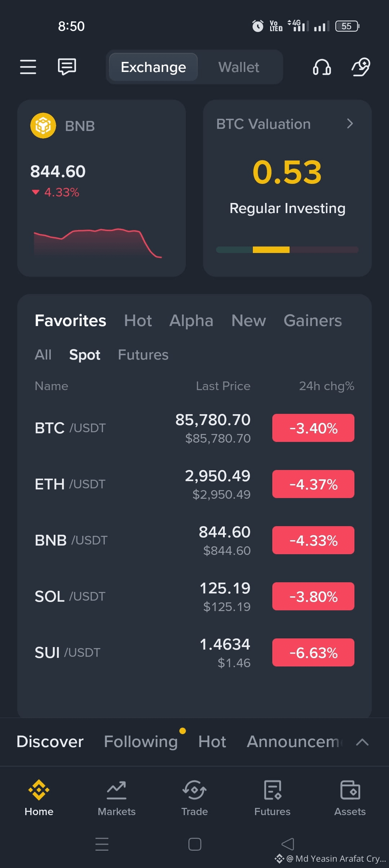This screenshot has width=389, height=868.
Task: Tap the SUI -6.63% change badge
Action: (x=313, y=652)
